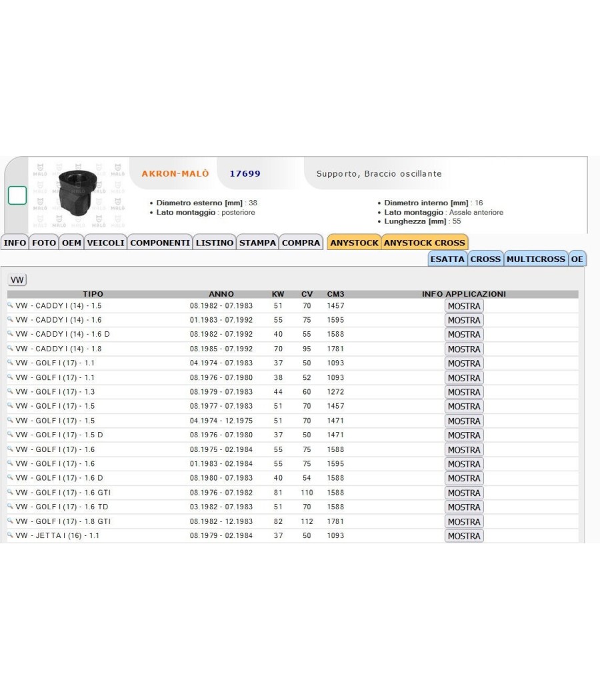This screenshot has width=600, height=700.
Task: Open the LISTINO tab
Action: point(214,243)
